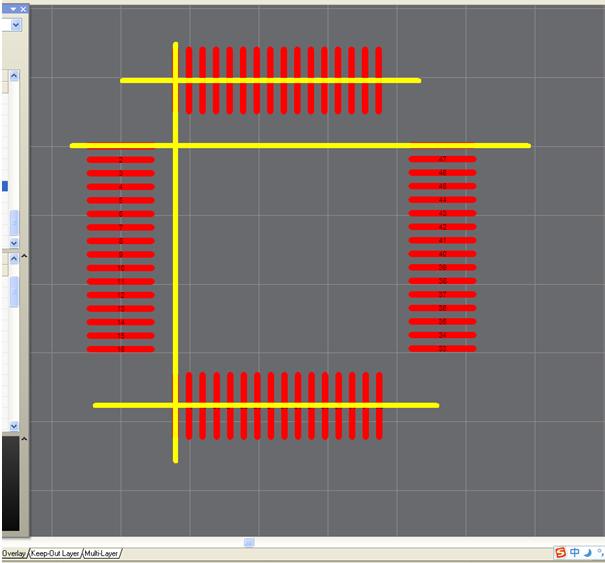
Task: Click the black footprint preview area
Action: 10,484
